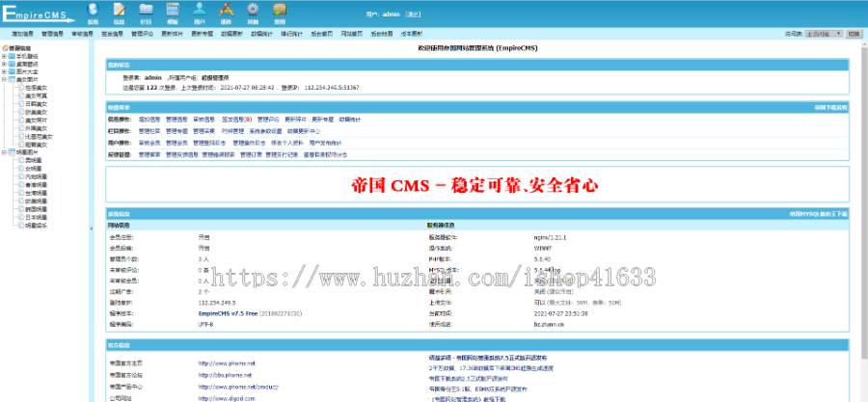
Task: Click the EmpireCMS v7.5 Free version link
Action: [228, 313]
